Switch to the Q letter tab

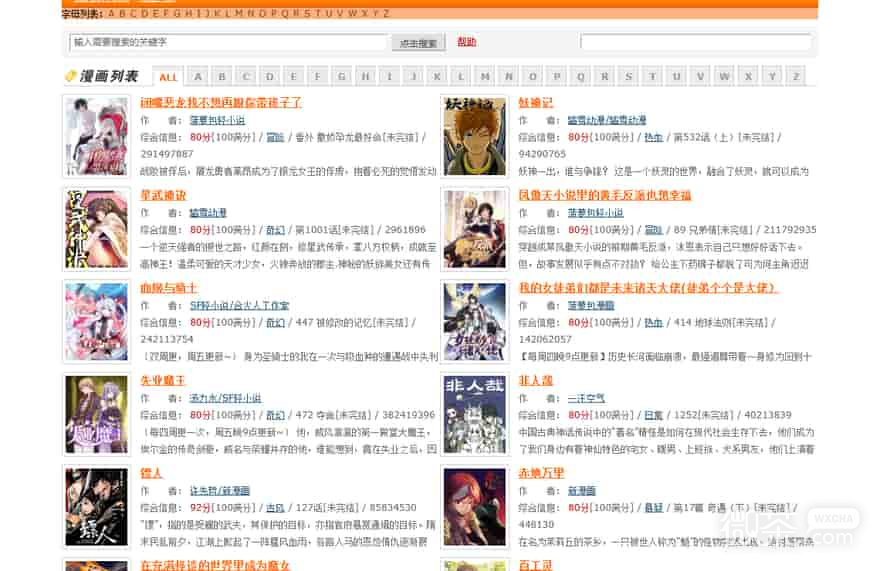point(581,76)
